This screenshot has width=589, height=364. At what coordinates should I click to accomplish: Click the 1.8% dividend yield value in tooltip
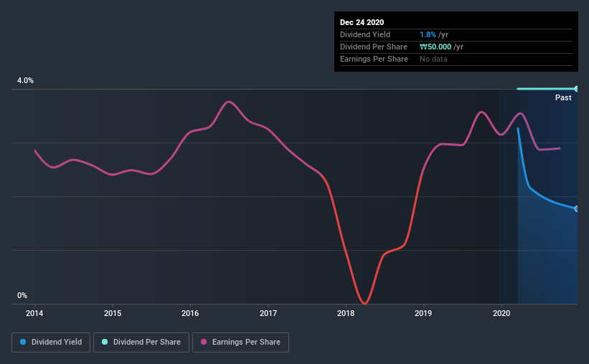tap(428, 35)
